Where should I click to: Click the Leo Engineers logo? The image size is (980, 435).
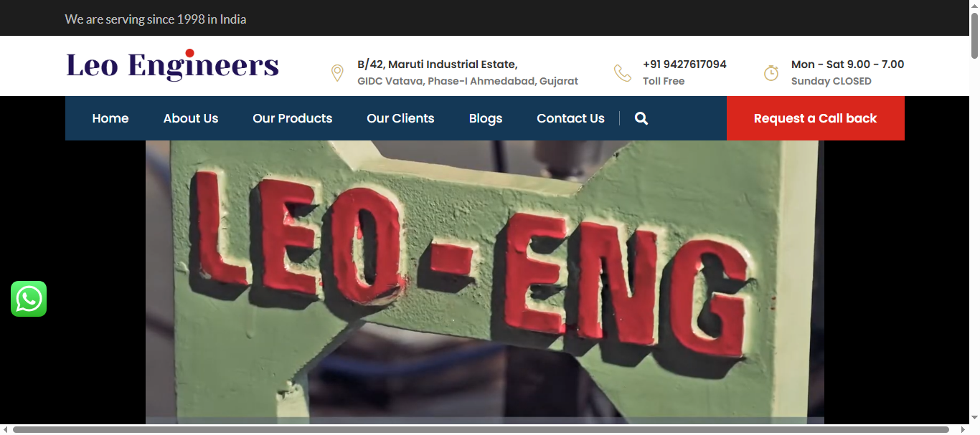coord(172,65)
